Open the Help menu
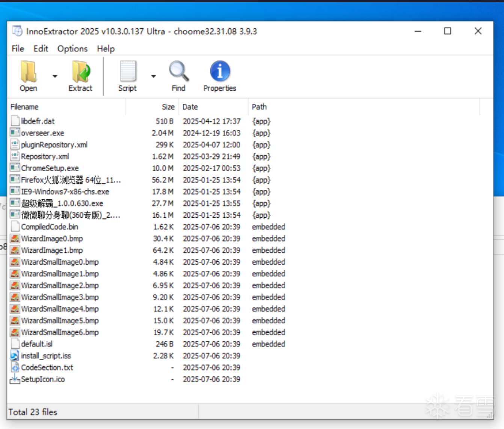The width and height of the screenshot is (504, 429). 106,49
